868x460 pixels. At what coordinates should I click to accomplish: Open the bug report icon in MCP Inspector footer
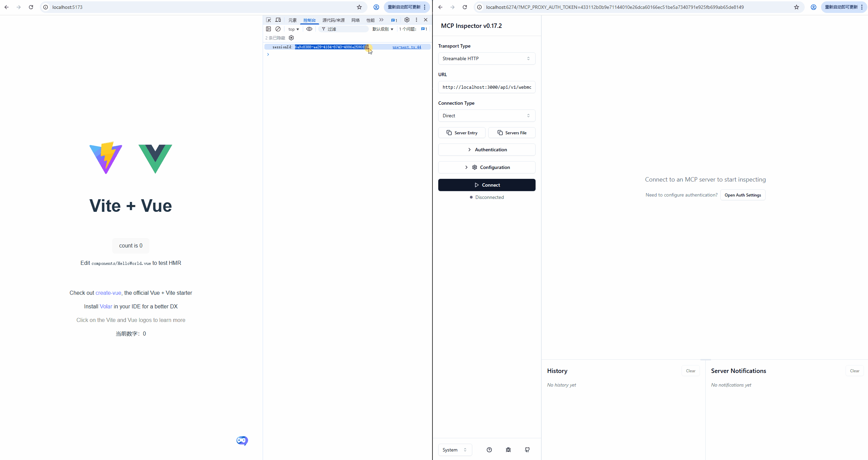508,450
